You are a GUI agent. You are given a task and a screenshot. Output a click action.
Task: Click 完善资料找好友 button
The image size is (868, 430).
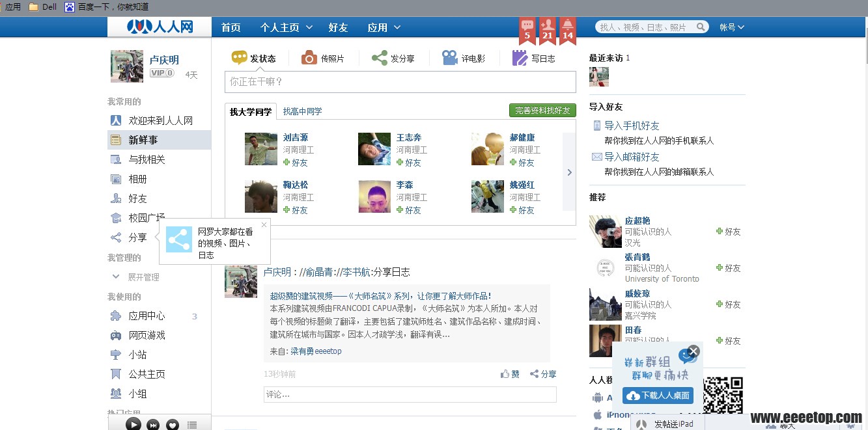point(542,111)
